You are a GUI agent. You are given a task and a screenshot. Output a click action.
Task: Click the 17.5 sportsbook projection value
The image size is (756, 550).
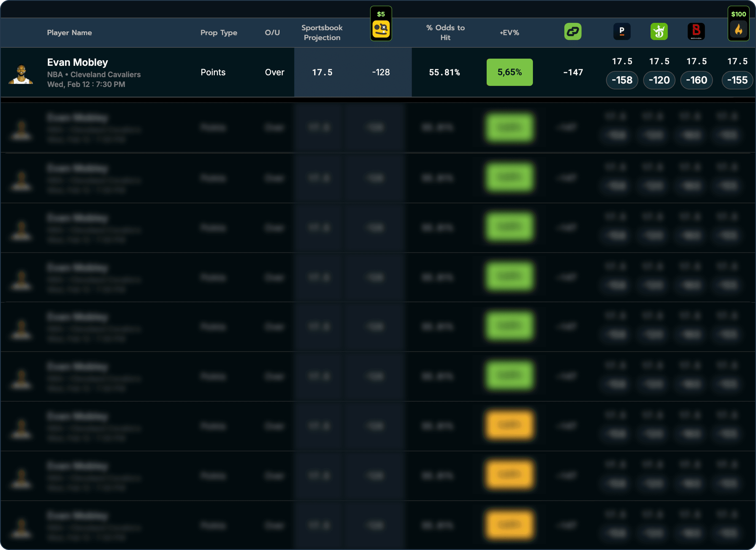coord(322,72)
